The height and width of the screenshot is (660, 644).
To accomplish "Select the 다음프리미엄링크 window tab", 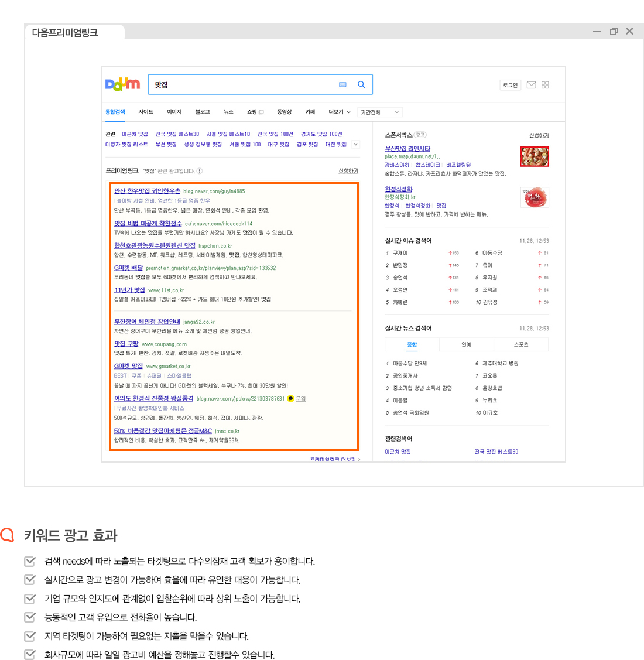I will [74, 32].
